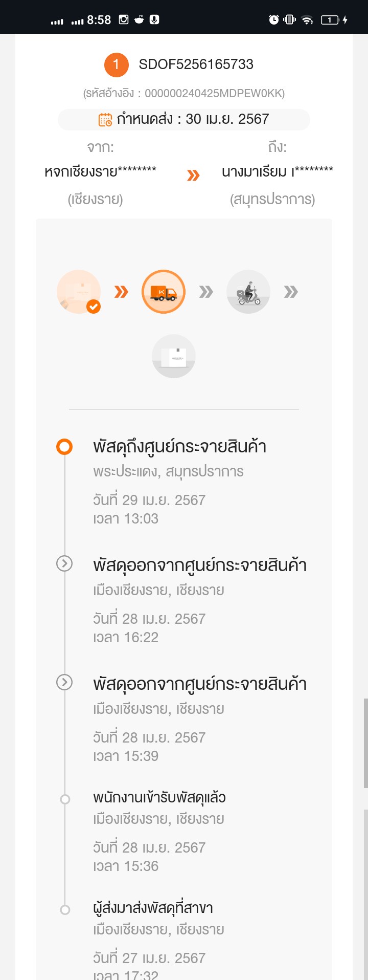Tap the parcel picked-up icon with checkmark
The image size is (368, 980).
79,292
